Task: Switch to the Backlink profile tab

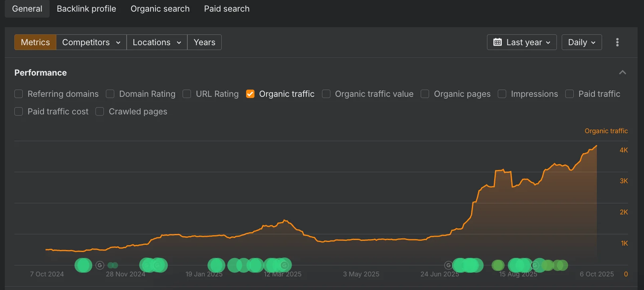Action: pyautogui.click(x=86, y=9)
